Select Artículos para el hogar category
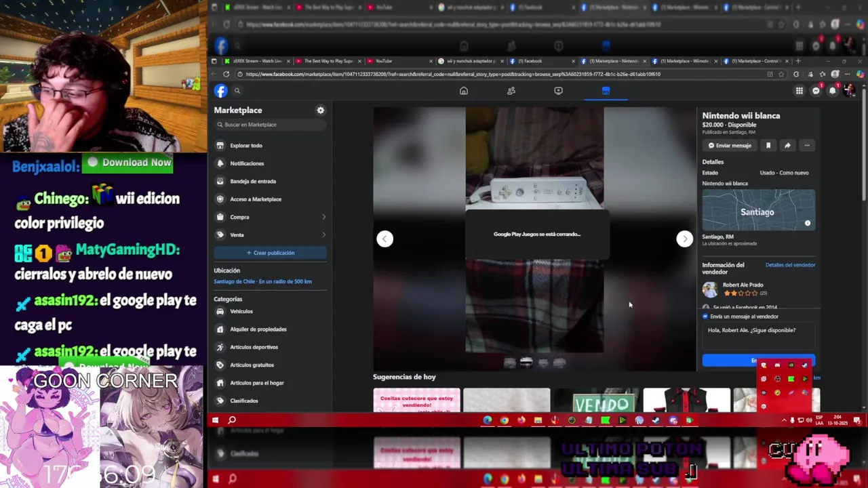Image resolution: width=868 pixels, height=488 pixels. (270, 383)
